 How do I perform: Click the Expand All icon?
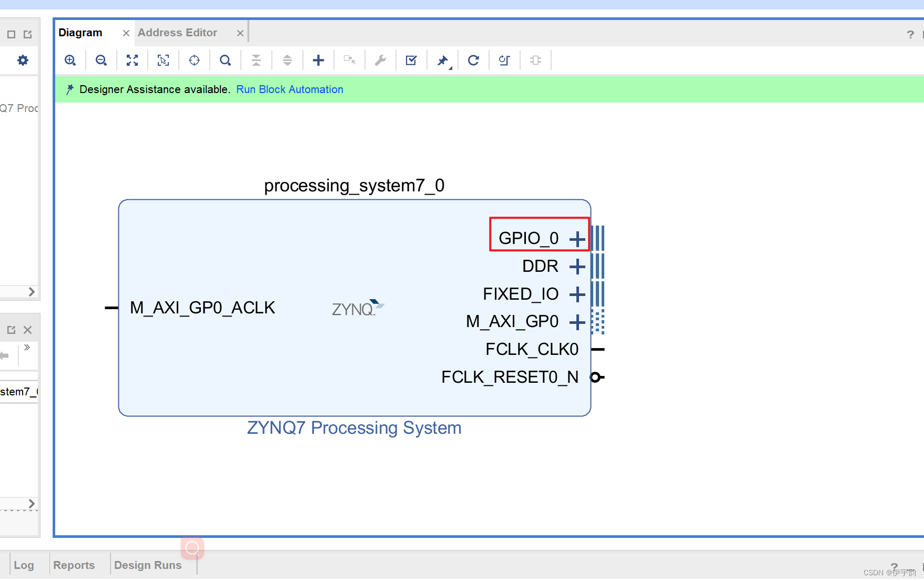click(287, 60)
